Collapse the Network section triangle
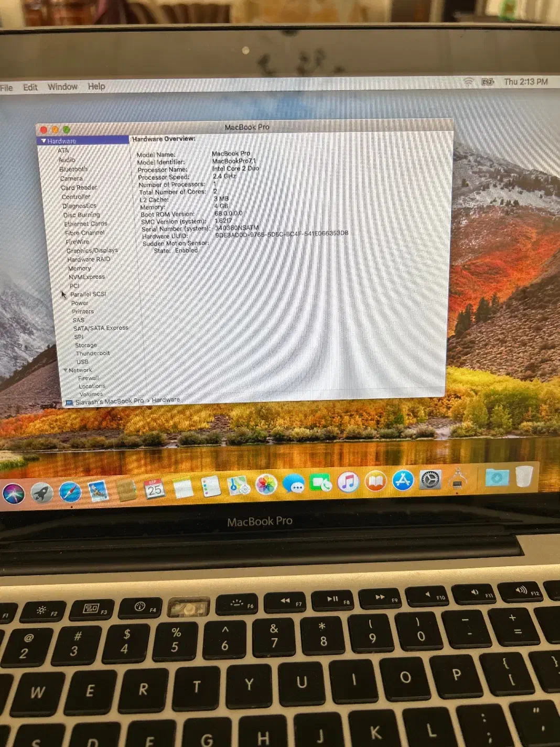The image size is (560, 747). tap(66, 370)
